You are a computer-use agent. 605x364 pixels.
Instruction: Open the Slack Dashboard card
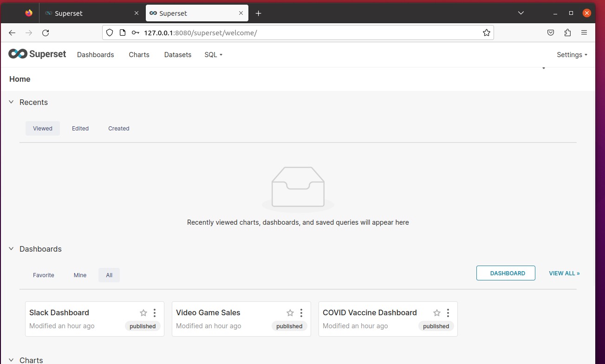click(x=95, y=319)
